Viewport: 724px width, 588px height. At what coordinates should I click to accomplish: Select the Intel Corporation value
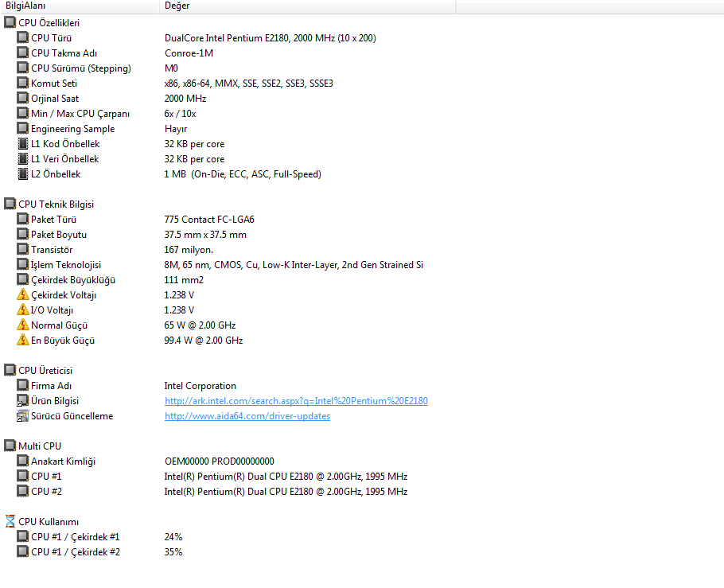click(x=200, y=386)
